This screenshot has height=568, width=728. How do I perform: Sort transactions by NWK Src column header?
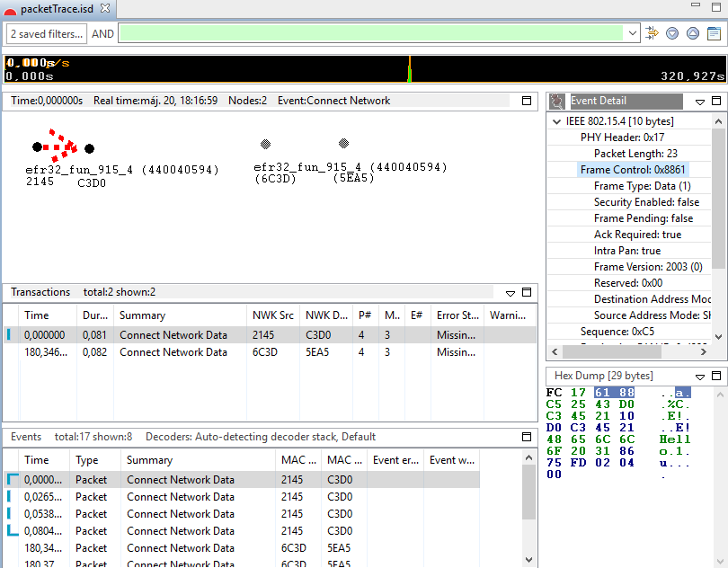click(x=272, y=315)
